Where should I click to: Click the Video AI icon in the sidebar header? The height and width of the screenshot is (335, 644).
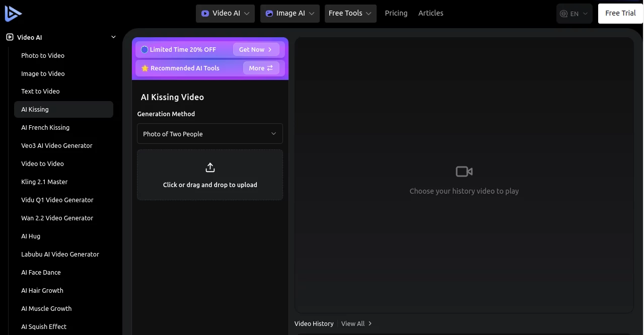coord(9,37)
